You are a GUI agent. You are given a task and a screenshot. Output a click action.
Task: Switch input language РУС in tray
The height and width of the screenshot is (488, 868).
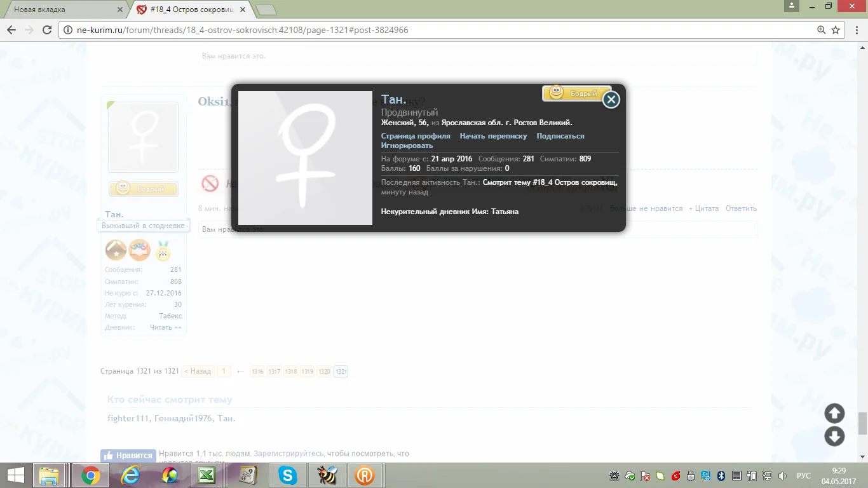(x=803, y=475)
